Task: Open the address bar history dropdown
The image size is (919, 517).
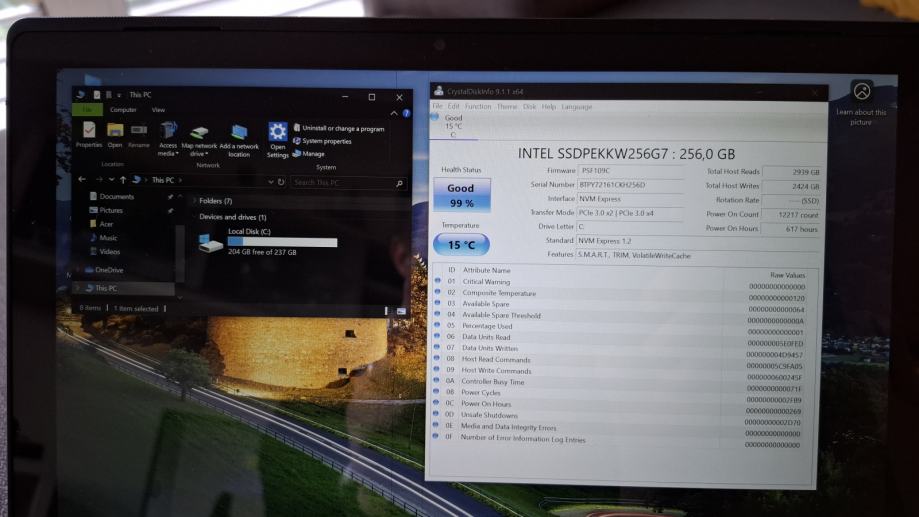Action: point(271,182)
